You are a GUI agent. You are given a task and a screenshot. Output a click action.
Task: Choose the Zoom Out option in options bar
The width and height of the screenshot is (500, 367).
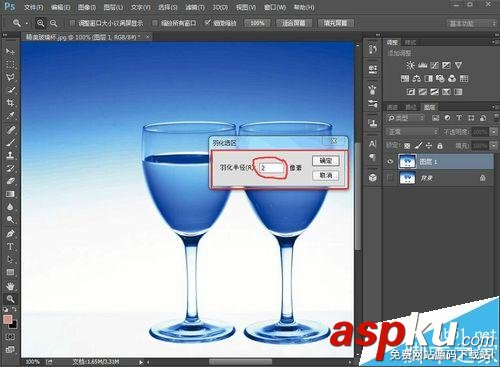(x=53, y=23)
